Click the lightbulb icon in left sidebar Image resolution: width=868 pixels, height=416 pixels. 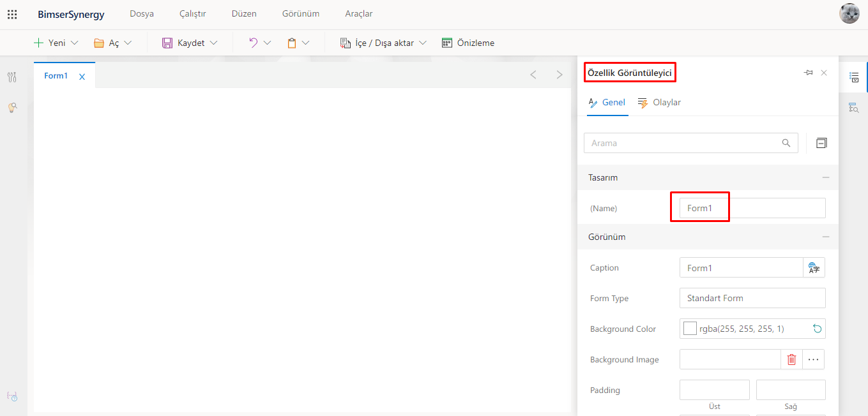click(12, 108)
